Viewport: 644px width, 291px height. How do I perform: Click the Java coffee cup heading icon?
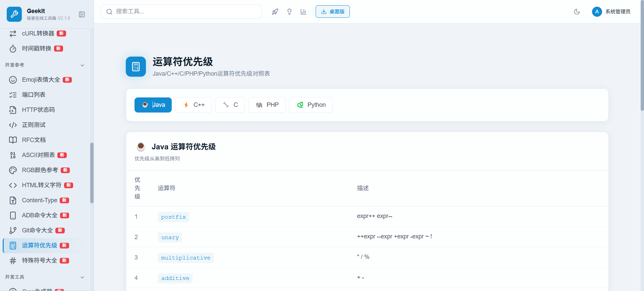pyautogui.click(x=141, y=147)
